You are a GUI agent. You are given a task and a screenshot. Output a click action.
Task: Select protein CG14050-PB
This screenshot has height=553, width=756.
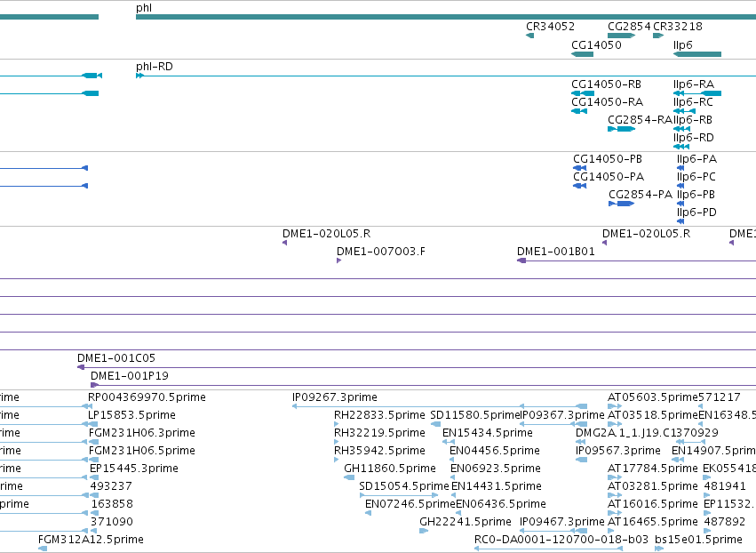[x=608, y=159]
